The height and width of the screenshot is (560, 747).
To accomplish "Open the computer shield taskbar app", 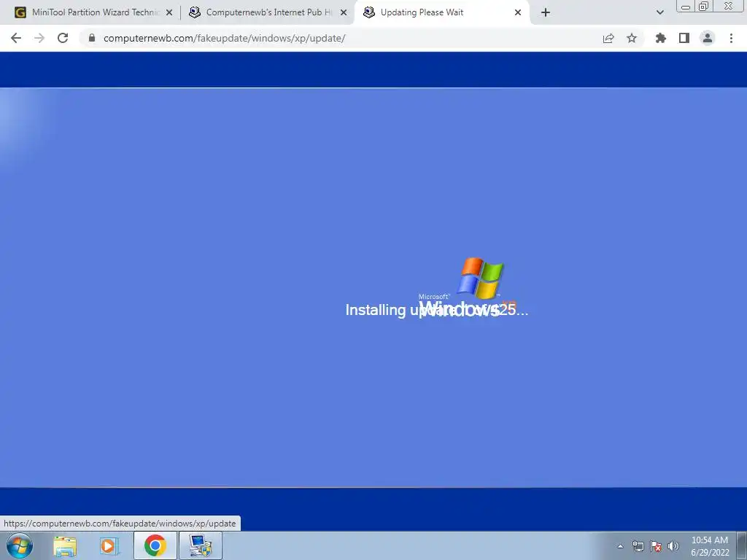I will click(201, 545).
